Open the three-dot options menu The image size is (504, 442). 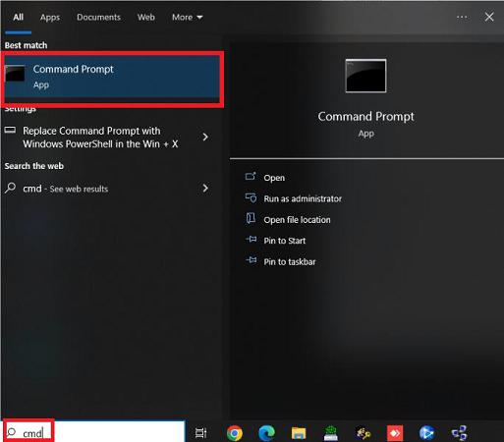coord(462,17)
